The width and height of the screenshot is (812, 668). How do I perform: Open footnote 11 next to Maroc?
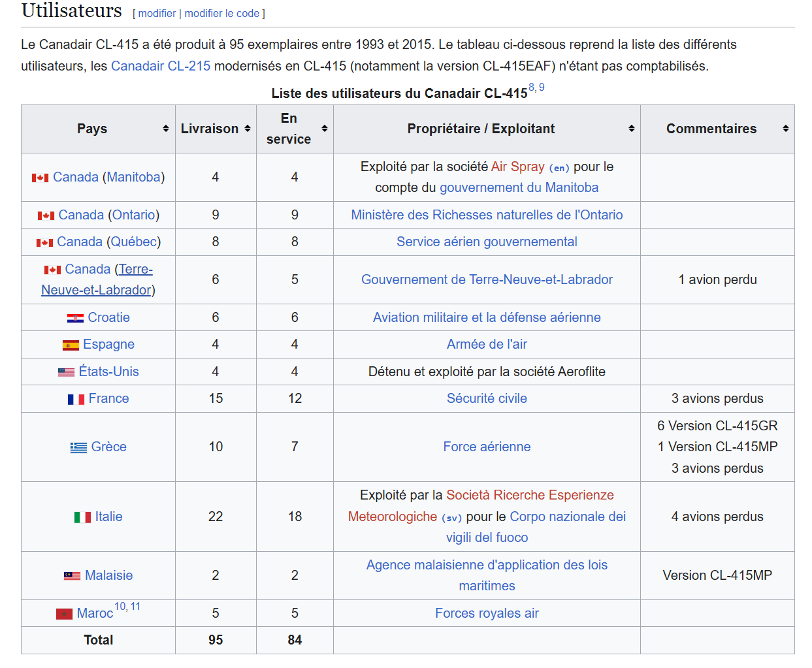pyautogui.click(x=135, y=607)
